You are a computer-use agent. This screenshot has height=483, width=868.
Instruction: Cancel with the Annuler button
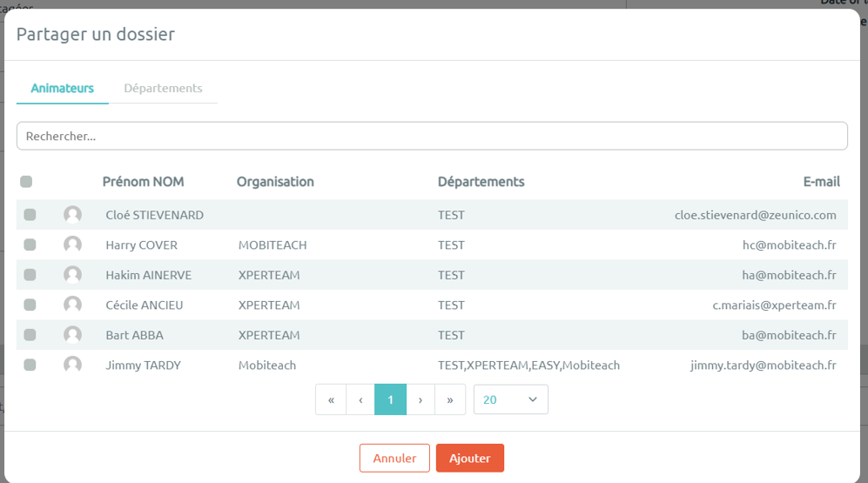point(394,458)
